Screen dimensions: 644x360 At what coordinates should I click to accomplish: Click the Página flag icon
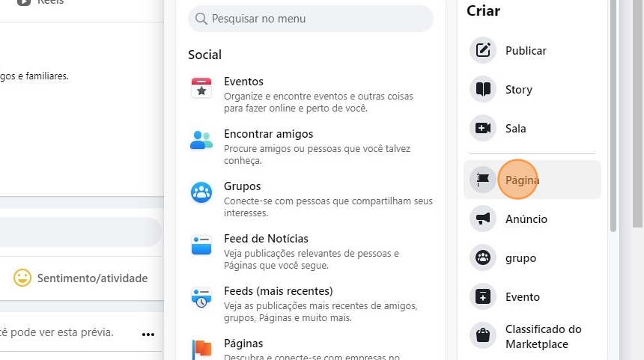(483, 180)
